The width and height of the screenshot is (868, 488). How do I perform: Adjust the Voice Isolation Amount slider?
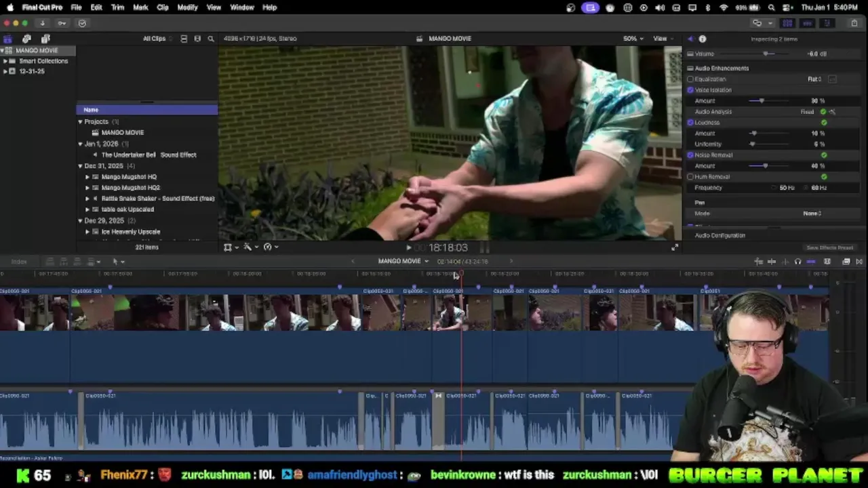pos(762,101)
